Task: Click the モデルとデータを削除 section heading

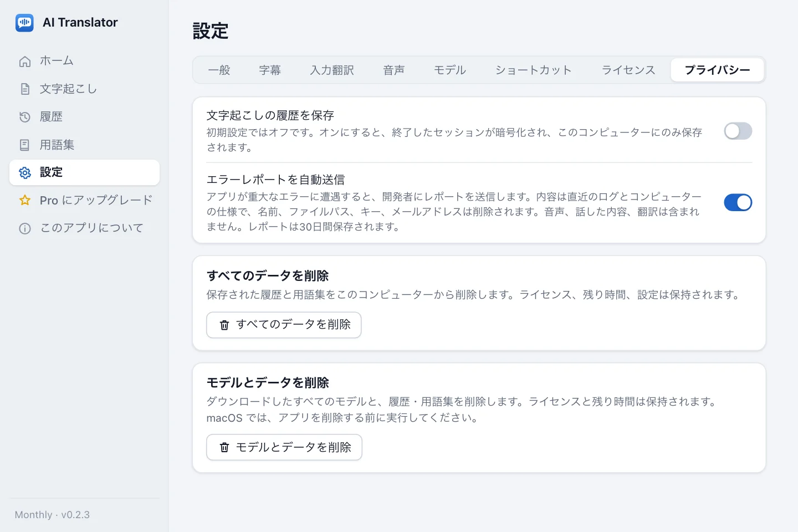Action: (x=268, y=383)
